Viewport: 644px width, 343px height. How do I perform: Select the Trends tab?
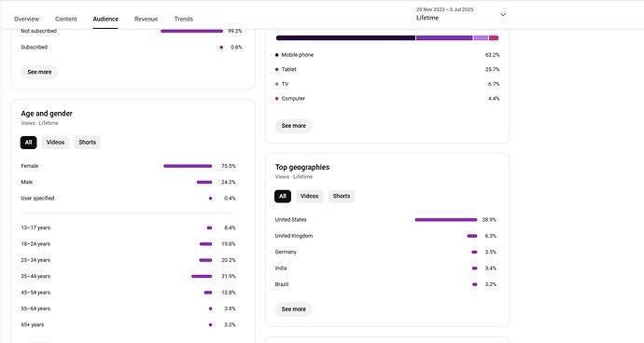(183, 19)
